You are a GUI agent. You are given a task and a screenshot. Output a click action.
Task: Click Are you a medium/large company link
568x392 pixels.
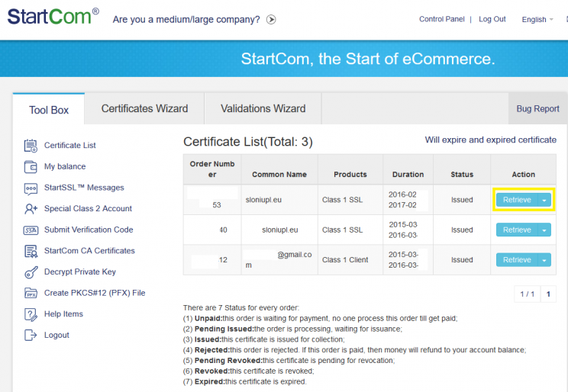coord(186,19)
